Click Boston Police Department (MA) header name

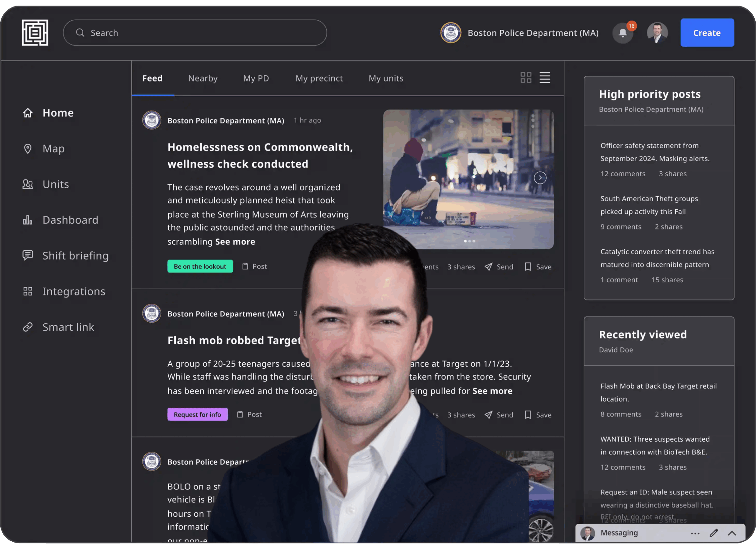tap(533, 33)
